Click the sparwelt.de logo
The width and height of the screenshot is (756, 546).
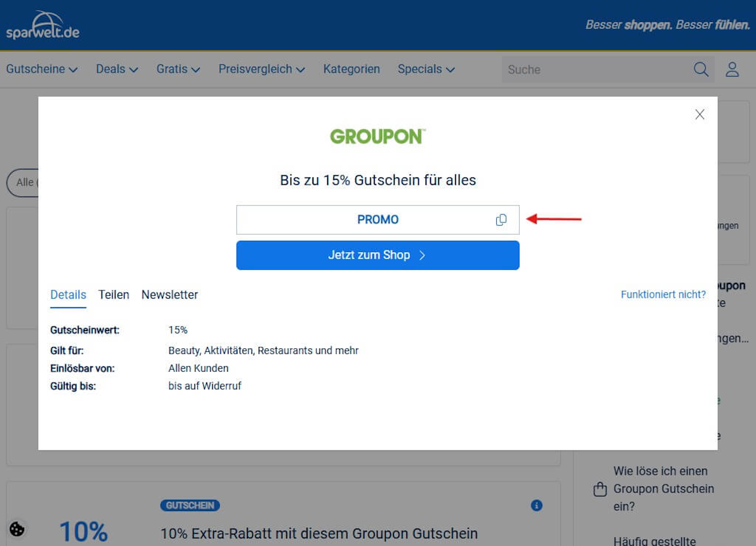(x=43, y=25)
